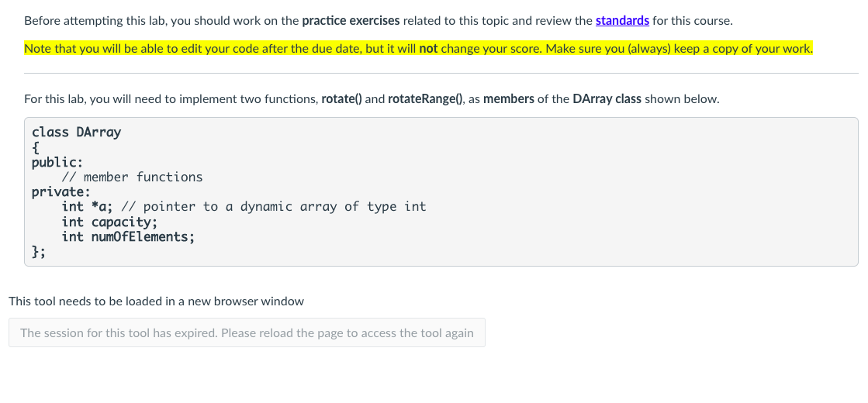Click the 'private:' keyword in the code block
This screenshot has width=868, height=403.
(61, 192)
